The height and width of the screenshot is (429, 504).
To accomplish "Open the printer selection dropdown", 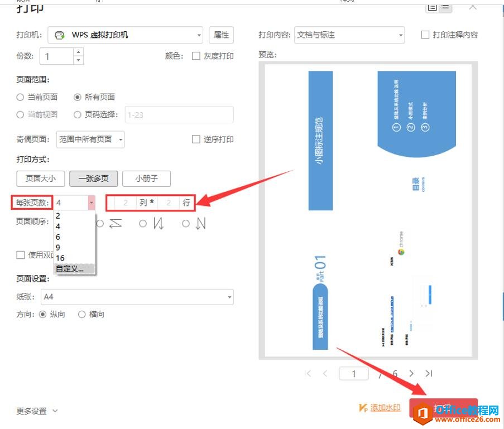I will [x=126, y=35].
